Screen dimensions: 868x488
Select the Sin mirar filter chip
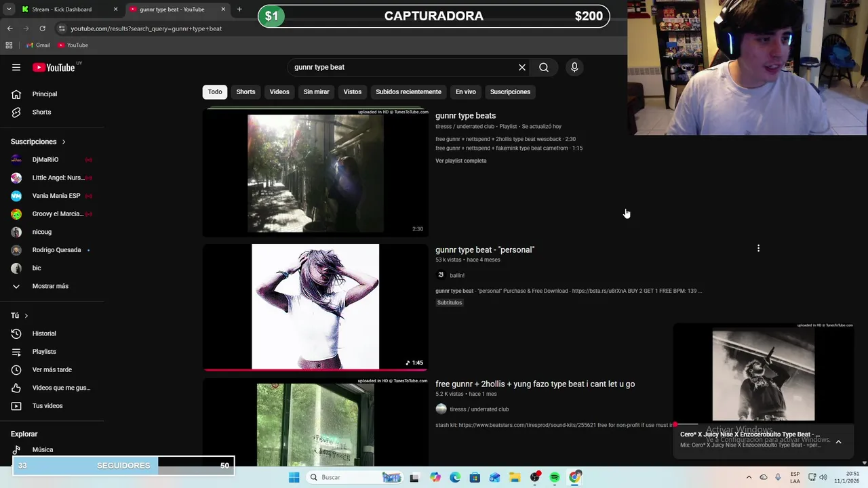(317, 91)
